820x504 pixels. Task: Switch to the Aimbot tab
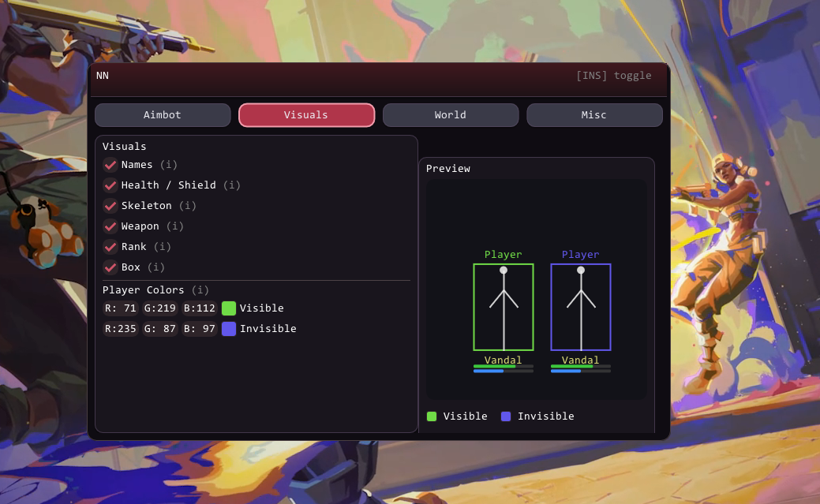[163, 115]
